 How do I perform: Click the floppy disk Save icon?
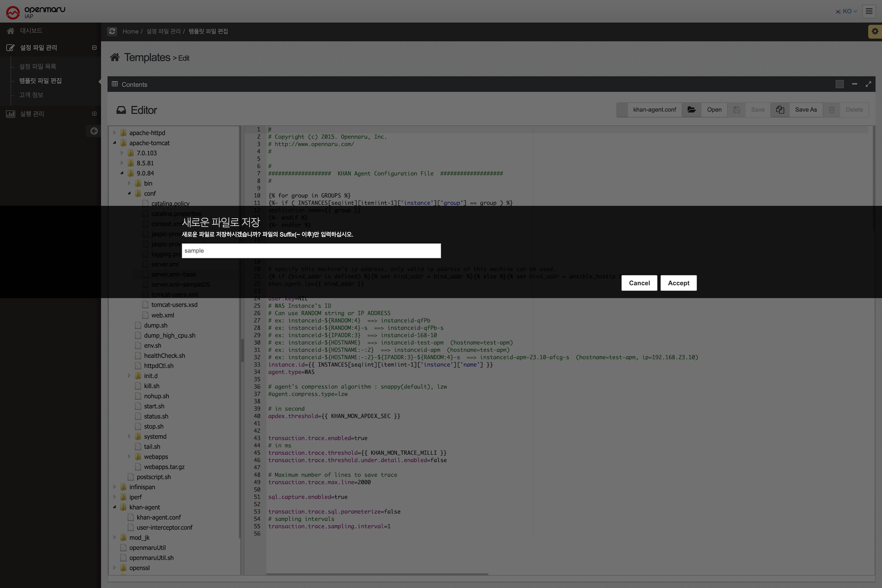coord(736,110)
